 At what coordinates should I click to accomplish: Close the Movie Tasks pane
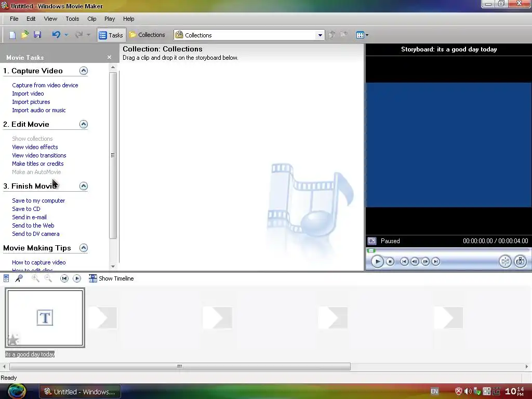(109, 57)
